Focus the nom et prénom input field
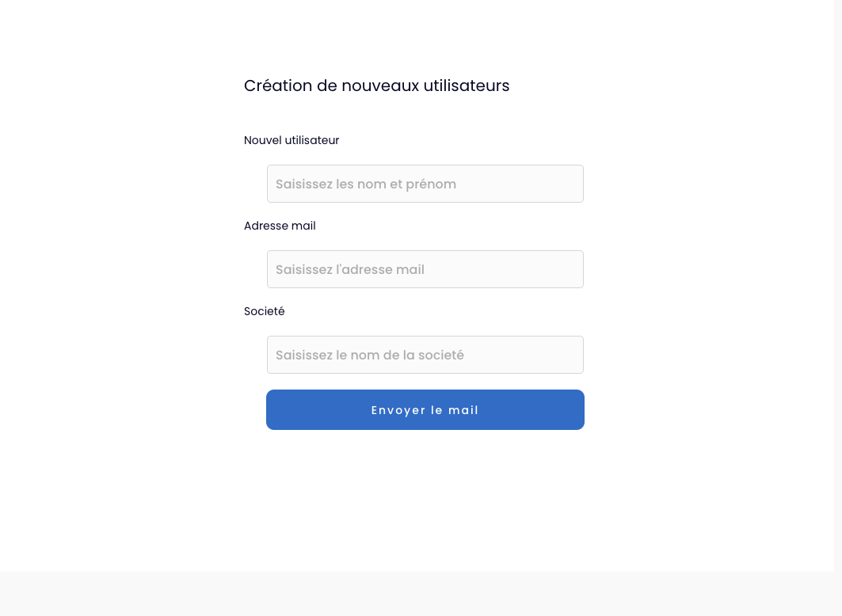This screenshot has width=842, height=616. point(425,184)
